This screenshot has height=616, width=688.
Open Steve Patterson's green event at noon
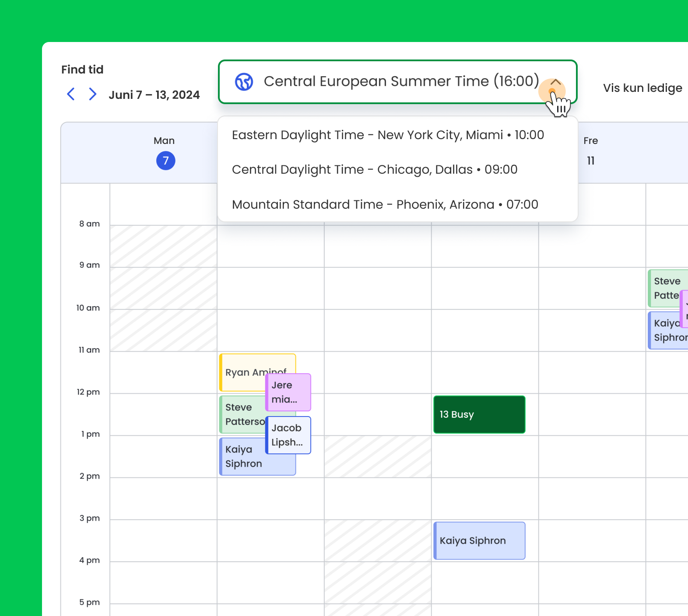click(x=242, y=415)
